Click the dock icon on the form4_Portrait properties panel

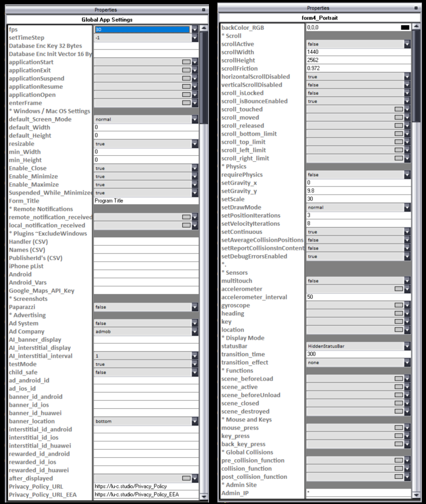tap(416, 8)
